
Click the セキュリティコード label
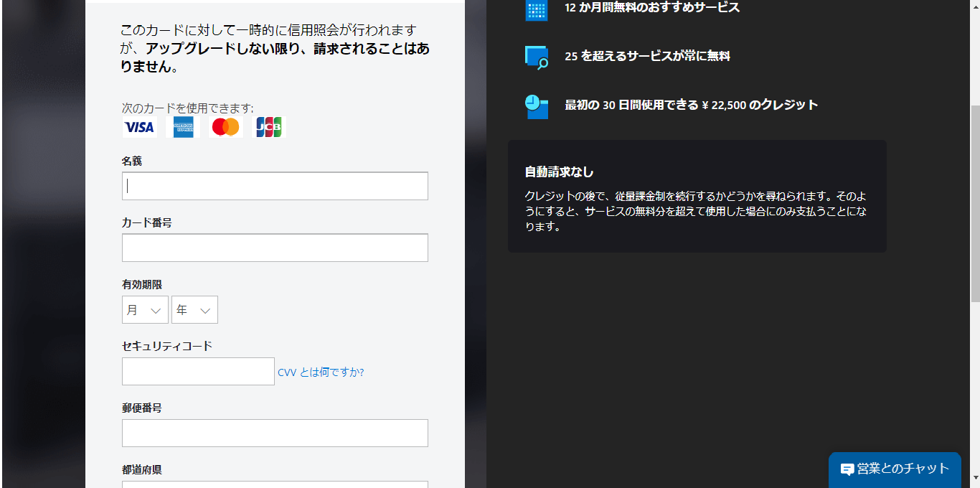click(167, 346)
